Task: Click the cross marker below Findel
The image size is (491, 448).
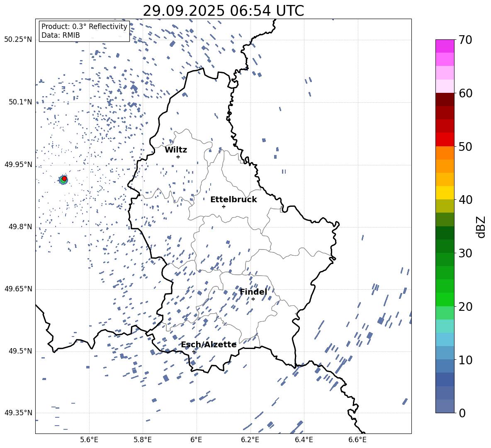Action: click(253, 299)
